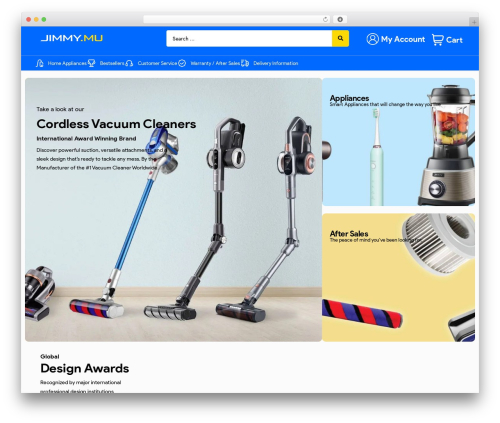Image resolution: width=500 pixels, height=423 pixels.
Task: Click the JIMMY.MU logo
Action: pos(72,38)
